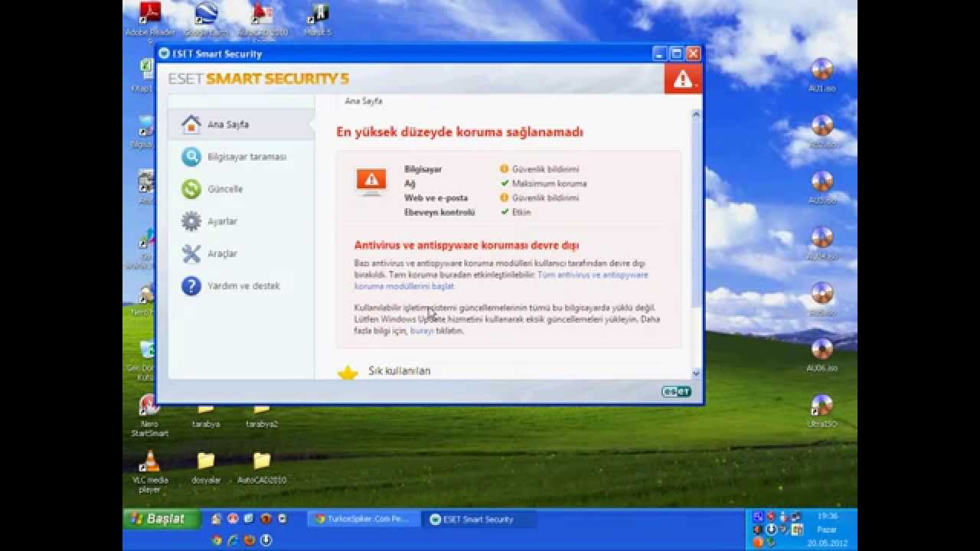Switch to TurkceSpiker.Com in the taskbar
980x551 pixels.
362,518
